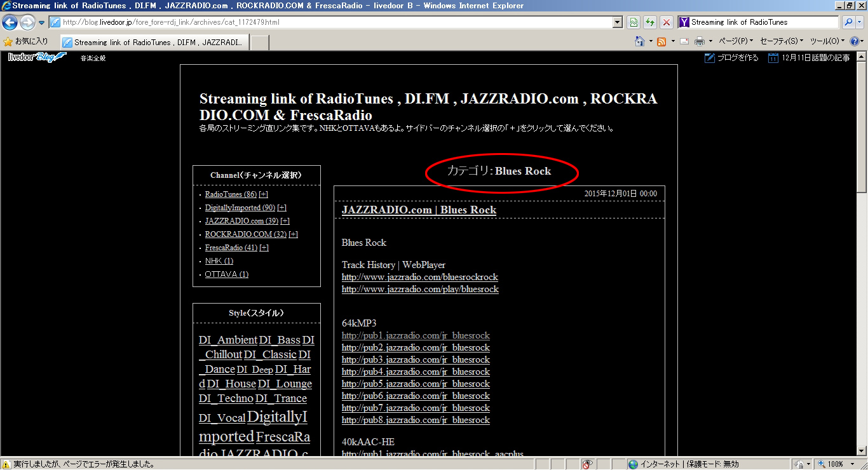Screen dimensions: 868x470
Task: Open the DigitallyImported (90) channel link
Action: click(240, 208)
